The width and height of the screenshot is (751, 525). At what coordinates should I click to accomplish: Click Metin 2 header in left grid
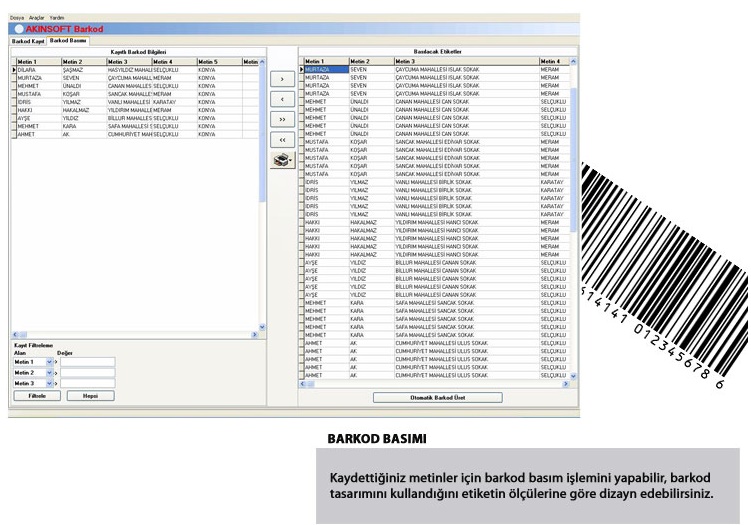point(84,62)
